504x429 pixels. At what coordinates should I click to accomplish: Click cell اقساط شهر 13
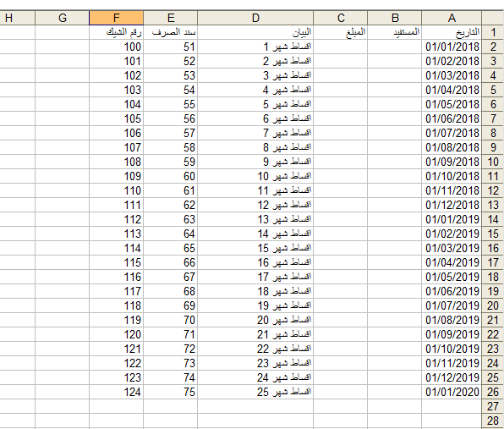coord(255,219)
